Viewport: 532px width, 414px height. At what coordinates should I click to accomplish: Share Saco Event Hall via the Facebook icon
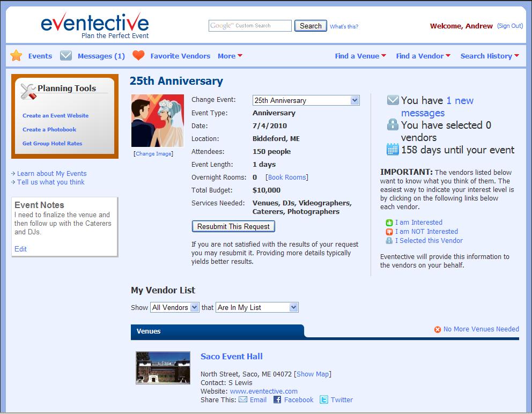click(x=277, y=400)
